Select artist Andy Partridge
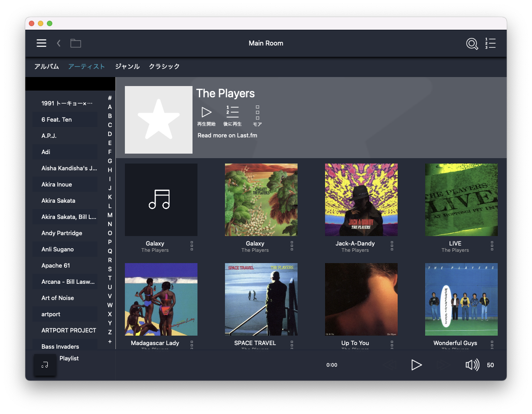 (x=65, y=233)
